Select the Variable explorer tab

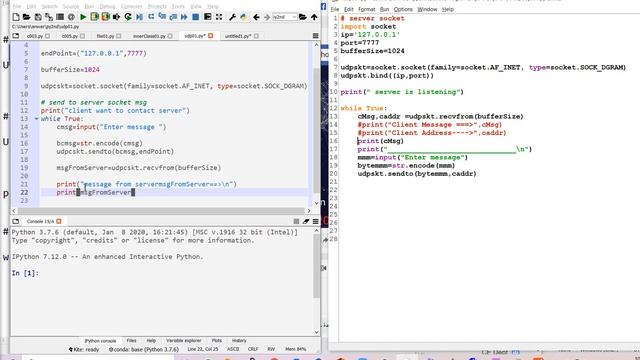(x=184, y=340)
